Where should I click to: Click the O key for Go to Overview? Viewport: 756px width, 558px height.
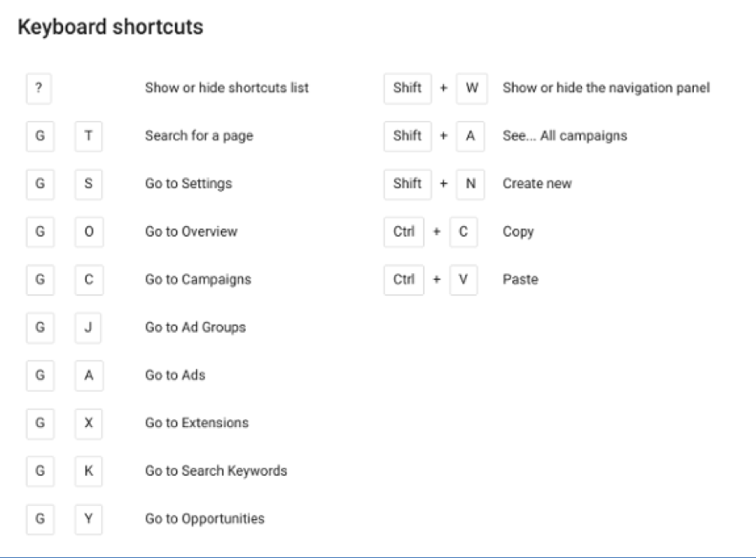pos(89,232)
